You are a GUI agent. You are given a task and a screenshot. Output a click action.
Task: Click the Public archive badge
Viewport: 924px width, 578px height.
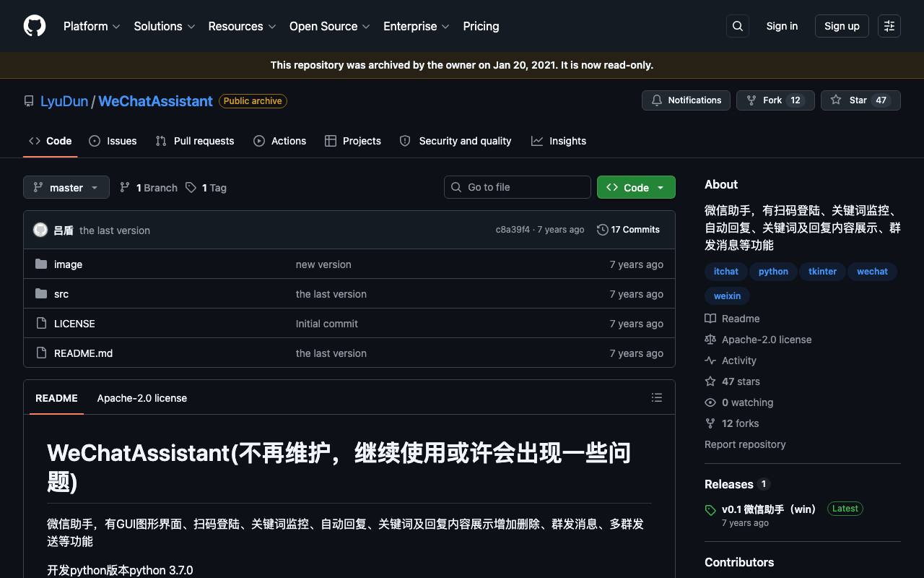pyautogui.click(x=253, y=101)
